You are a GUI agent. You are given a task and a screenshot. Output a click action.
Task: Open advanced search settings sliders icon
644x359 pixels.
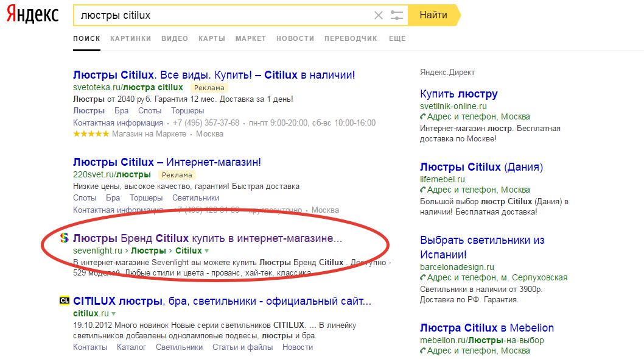pyautogui.click(x=396, y=15)
